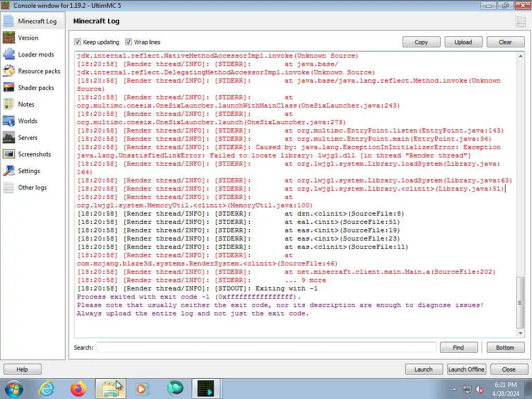Click the '... 9 more' log line
The image size is (532, 399).
[x=202, y=280]
